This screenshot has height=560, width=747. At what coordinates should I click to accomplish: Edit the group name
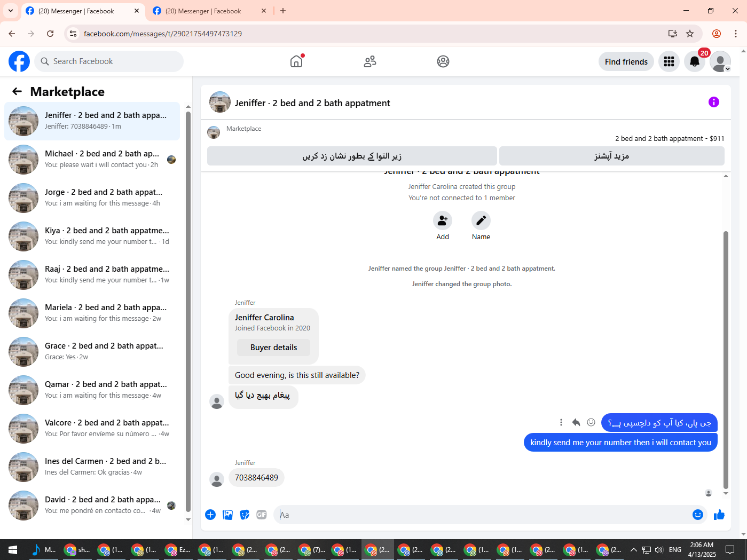481,220
